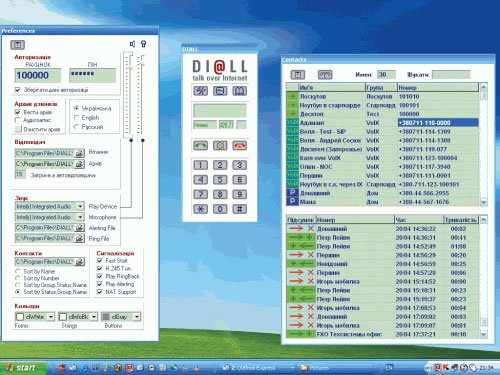Disable the NAT Support checkbox
Screen dimensions: 500x375
(99, 292)
